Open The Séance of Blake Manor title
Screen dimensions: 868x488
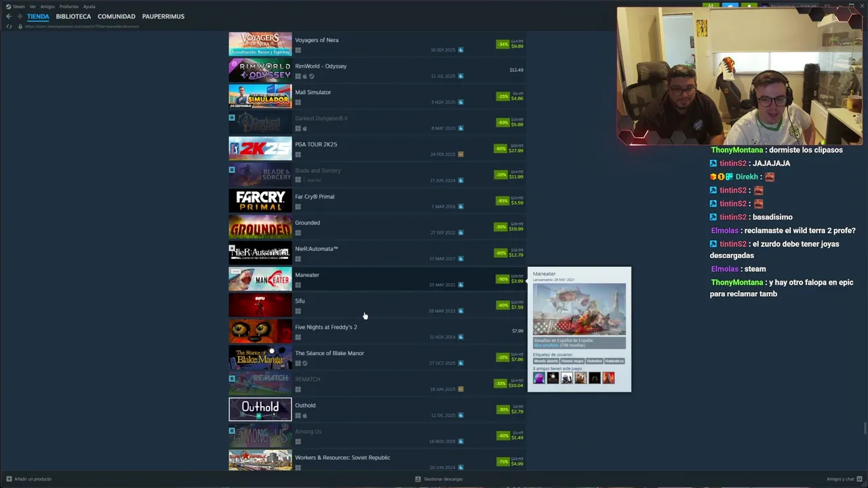tap(330, 353)
